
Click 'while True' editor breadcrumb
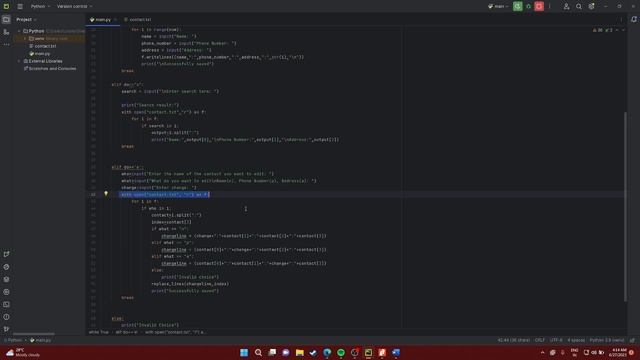click(x=99, y=332)
